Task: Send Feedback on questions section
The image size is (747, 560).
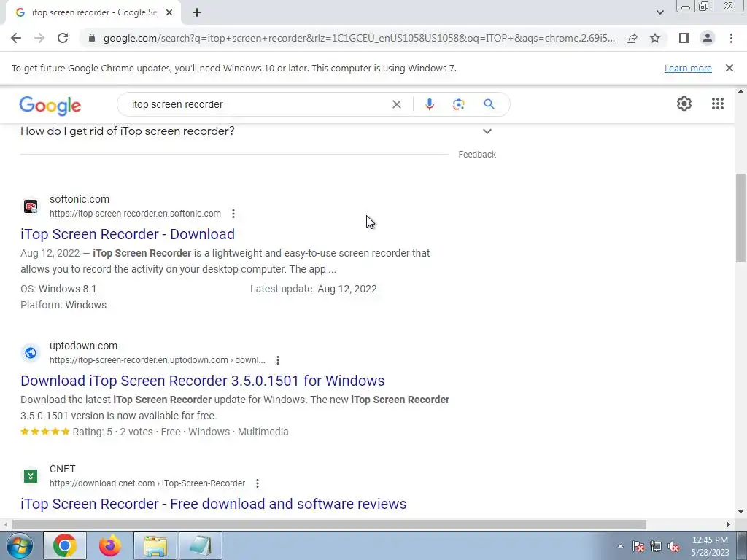Action: (477, 155)
